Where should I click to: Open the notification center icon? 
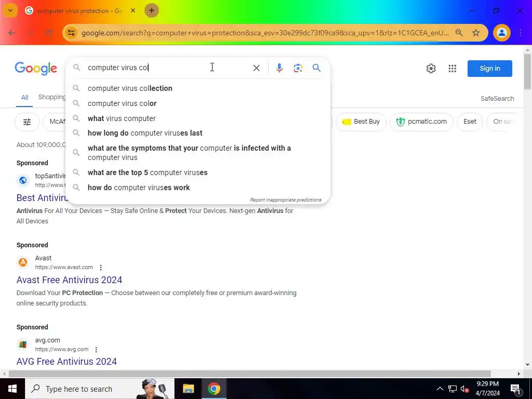click(x=515, y=389)
